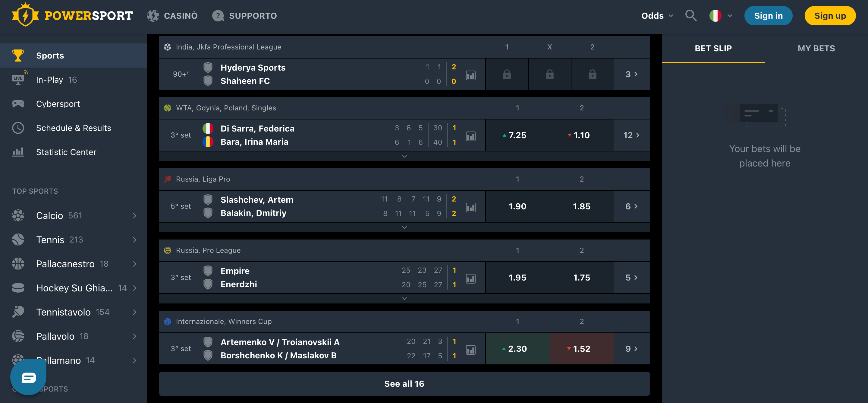Screen dimensions: 868x403
Task: Open Schedule & Results
Action: point(74,128)
